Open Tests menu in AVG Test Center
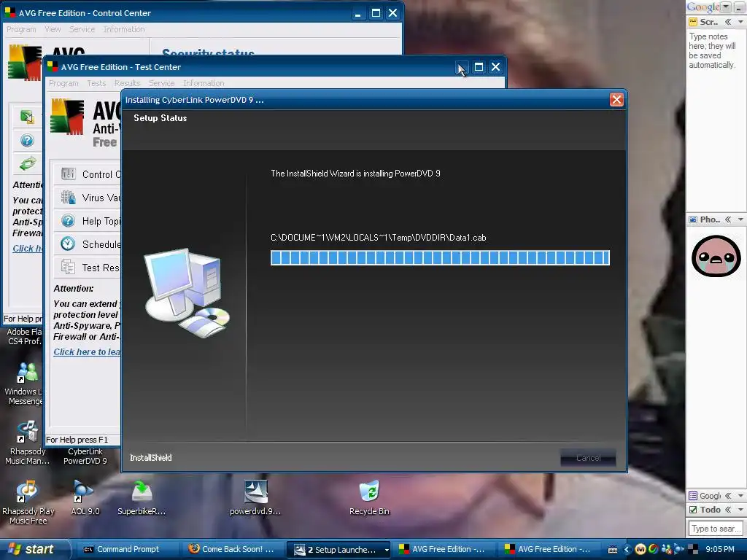 pos(96,83)
